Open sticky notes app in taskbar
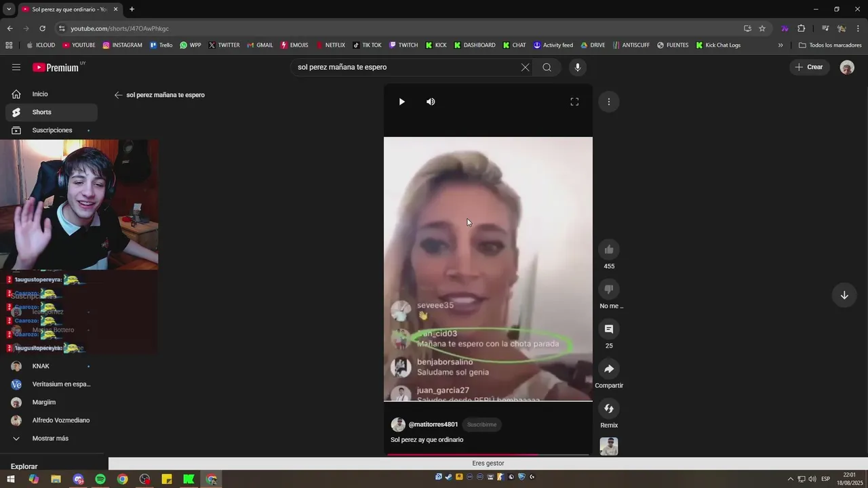The width and height of the screenshot is (868, 488). [x=167, y=479]
